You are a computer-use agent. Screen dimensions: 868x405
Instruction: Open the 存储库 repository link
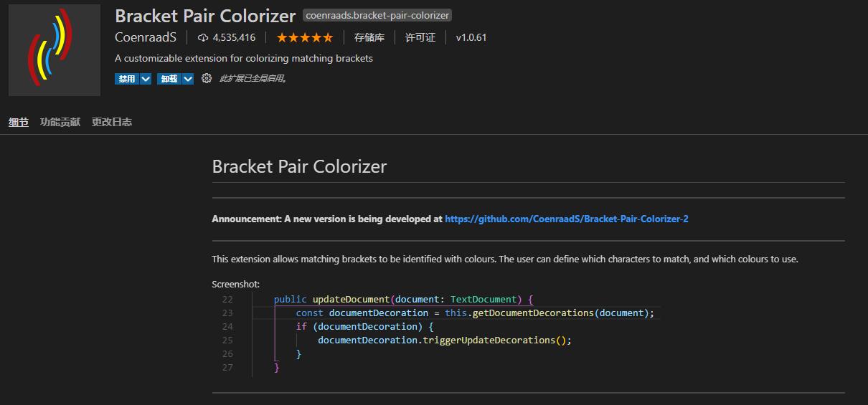click(x=369, y=37)
